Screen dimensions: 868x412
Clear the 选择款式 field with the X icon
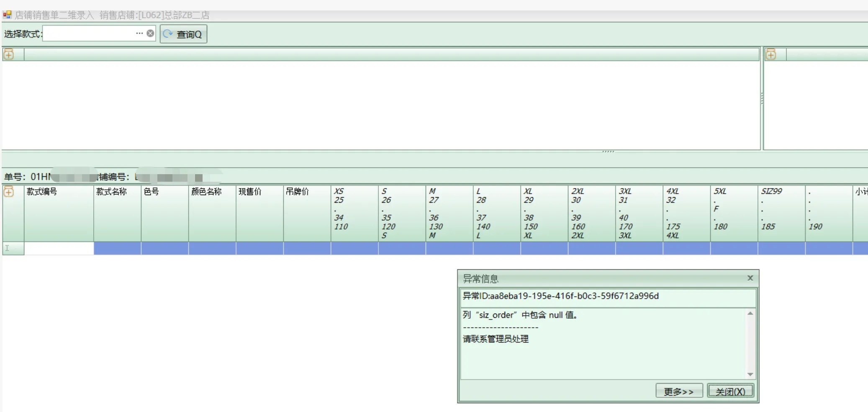pos(150,33)
